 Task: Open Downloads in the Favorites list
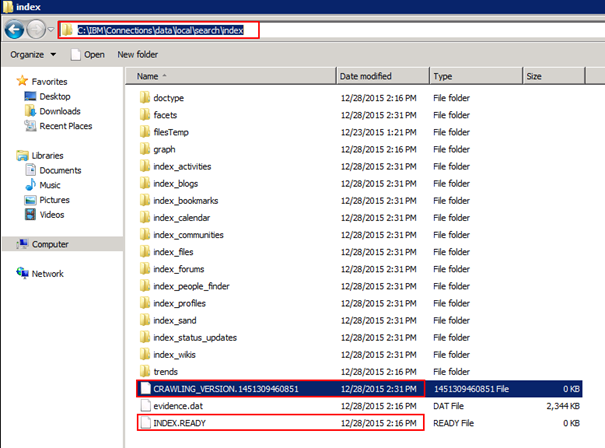[60, 111]
